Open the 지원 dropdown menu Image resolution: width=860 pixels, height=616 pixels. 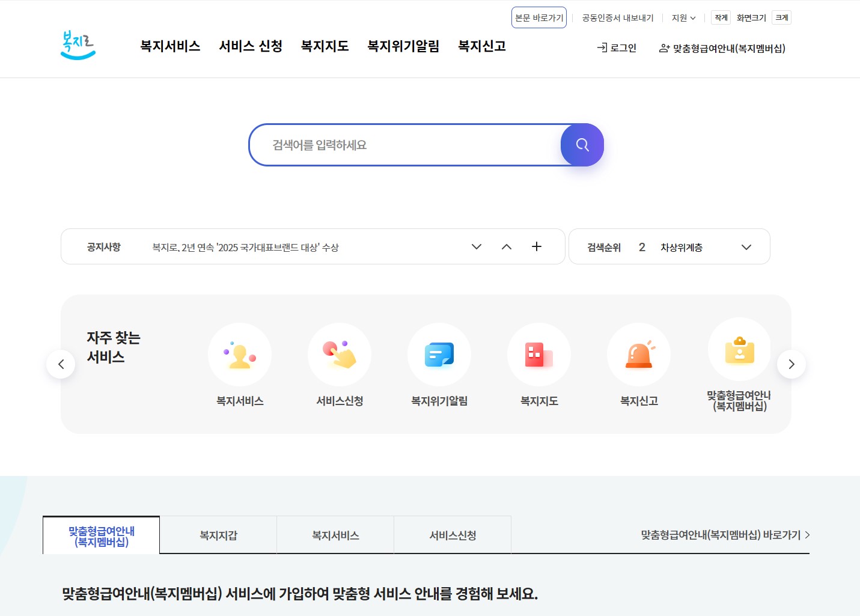[x=683, y=18]
